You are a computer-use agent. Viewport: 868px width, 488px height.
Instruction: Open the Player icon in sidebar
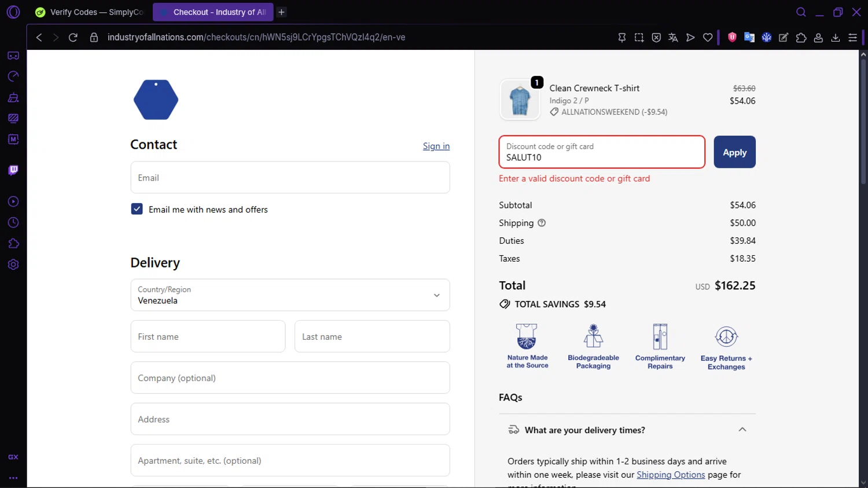pyautogui.click(x=13, y=201)
